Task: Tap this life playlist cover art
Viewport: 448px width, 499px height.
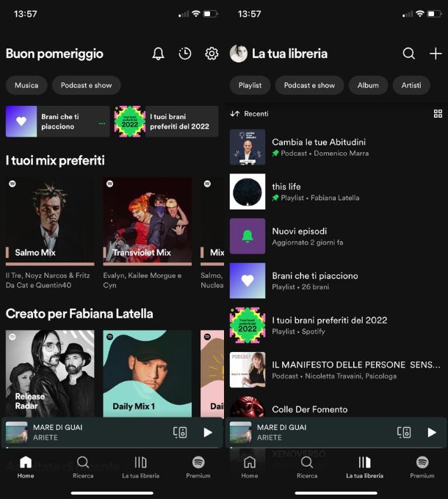Action: (248, 192)
